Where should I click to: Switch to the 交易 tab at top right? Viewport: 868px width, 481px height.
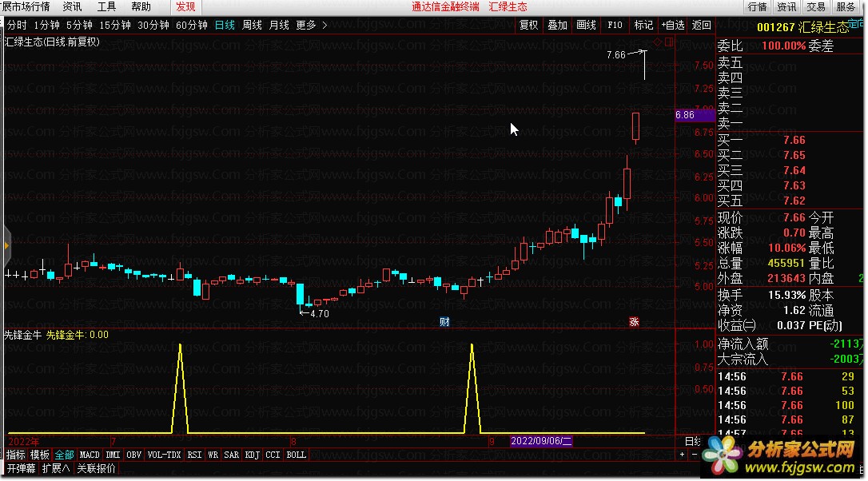pos(815,6)
